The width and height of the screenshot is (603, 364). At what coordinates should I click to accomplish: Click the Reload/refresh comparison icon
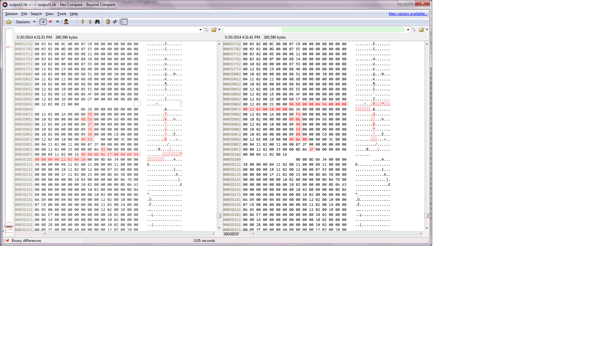[x=115, y=22]
